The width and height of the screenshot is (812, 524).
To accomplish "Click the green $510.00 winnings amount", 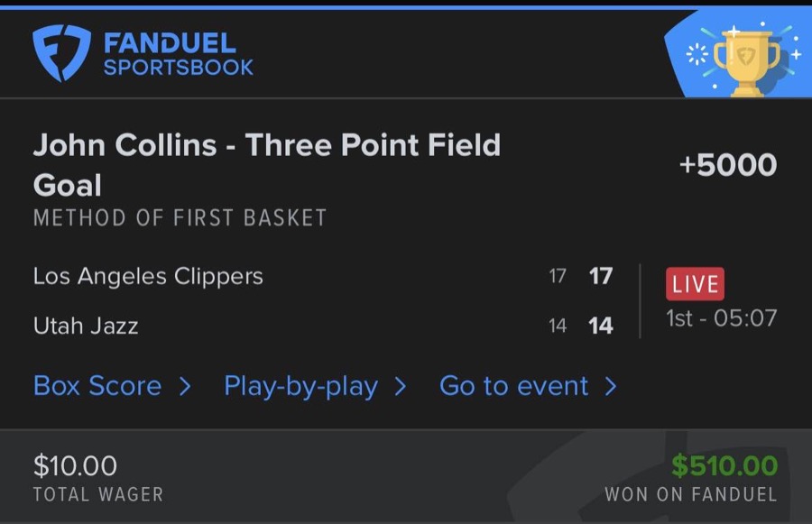I will (724, 465).
